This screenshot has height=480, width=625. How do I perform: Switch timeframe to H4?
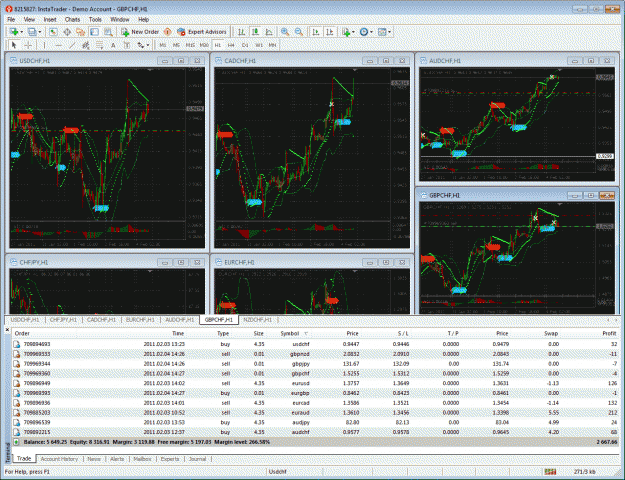231,45
